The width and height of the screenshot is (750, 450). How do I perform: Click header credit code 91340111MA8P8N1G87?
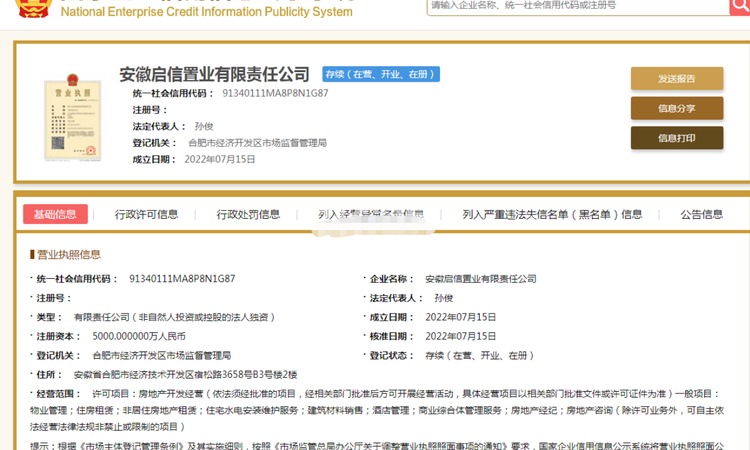click(275, 93)
